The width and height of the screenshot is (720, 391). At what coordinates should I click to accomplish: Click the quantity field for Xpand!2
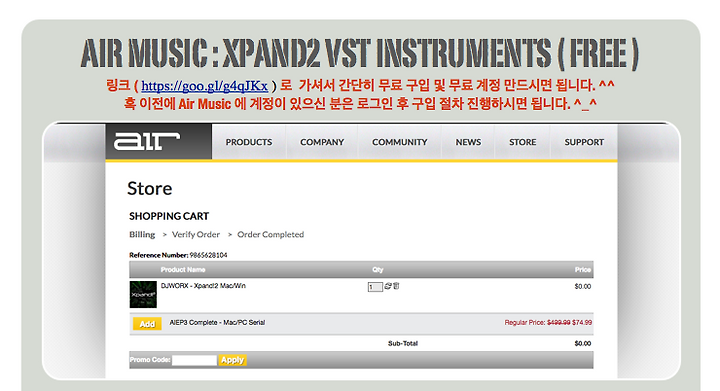pos(375,287)
